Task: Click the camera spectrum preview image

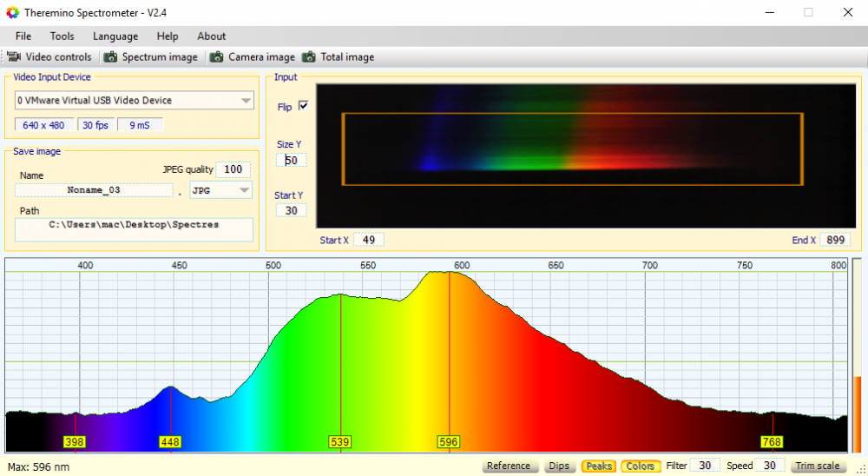Action: [586, 155]
